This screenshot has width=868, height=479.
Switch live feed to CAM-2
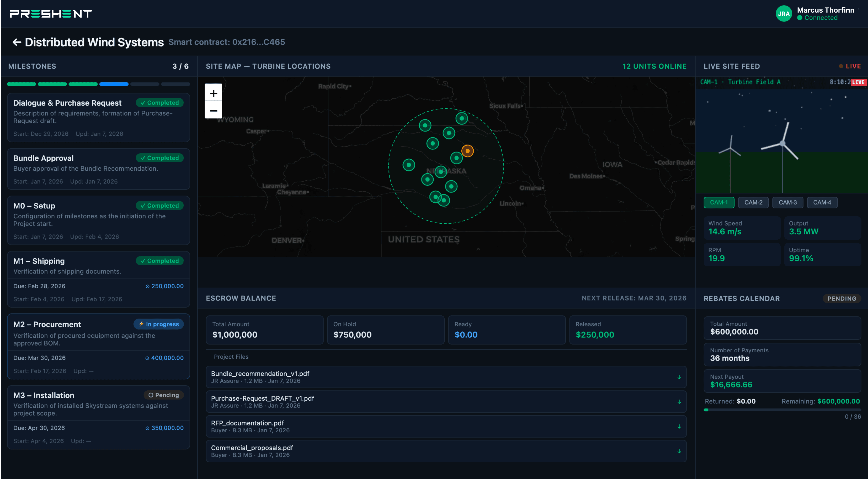tap(753, 202)
